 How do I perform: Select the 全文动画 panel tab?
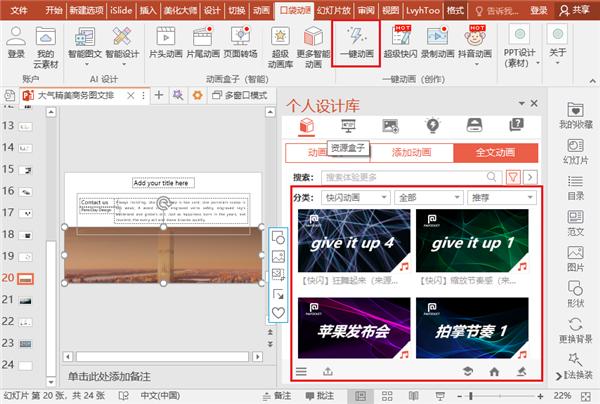pyautogui.click(x=496, y=153)
